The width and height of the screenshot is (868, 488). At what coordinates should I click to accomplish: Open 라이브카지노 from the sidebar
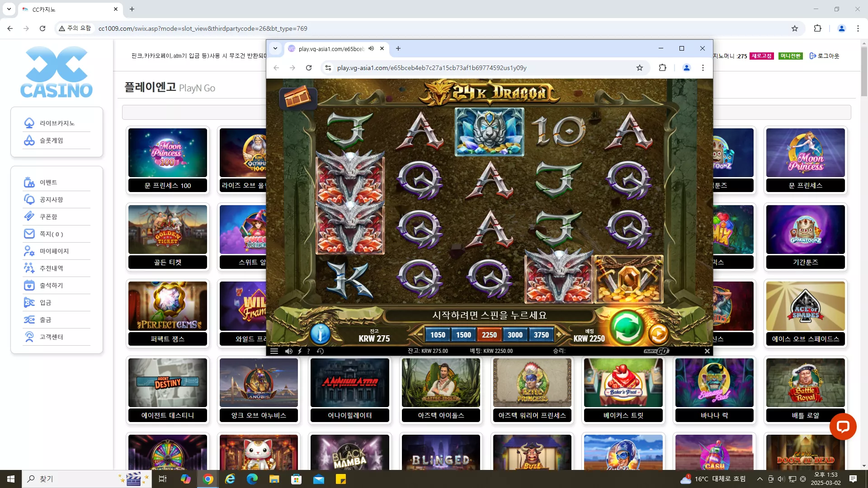(x=57, y=123)
